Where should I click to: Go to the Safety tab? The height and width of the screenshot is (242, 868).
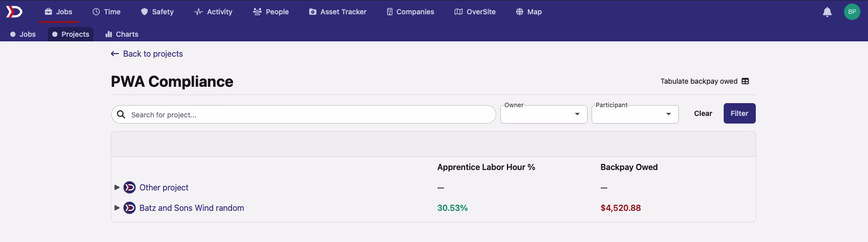[157, 12]
